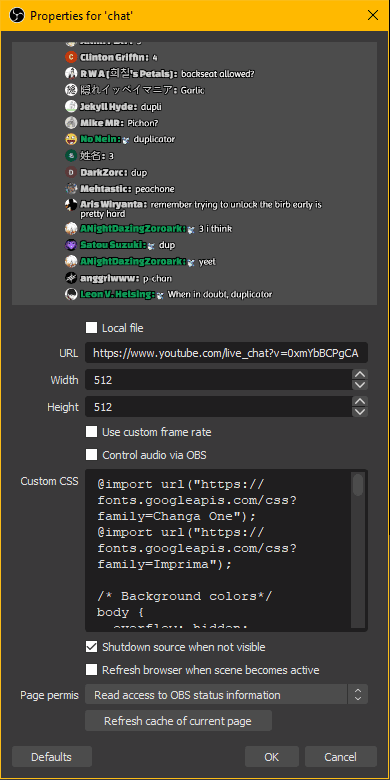Click the '/* Background colors*/' CSS comment
390x780 pixels.
(x=185, y=596)
